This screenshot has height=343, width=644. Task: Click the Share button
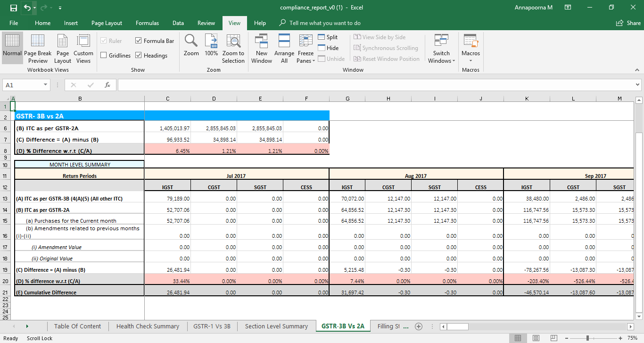coord(627,23)
